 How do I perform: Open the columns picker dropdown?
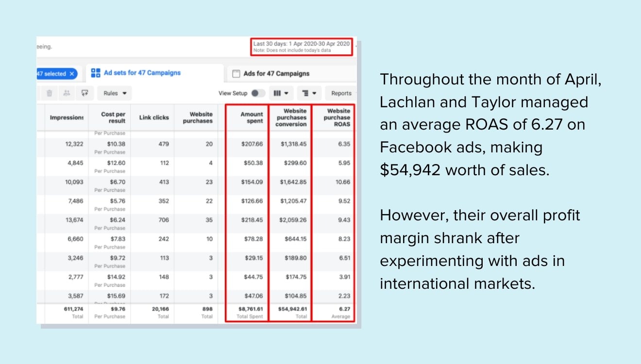point(281,93)
